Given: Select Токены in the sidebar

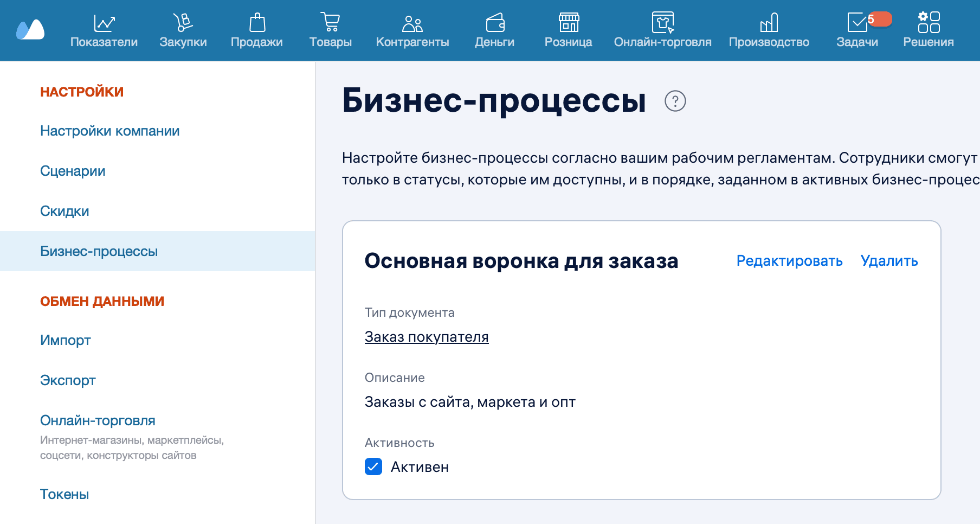Looking at the screenshot, I should coord(65,494).
